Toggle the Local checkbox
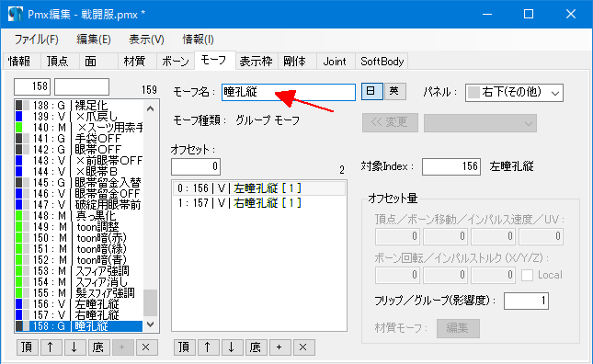Image resolution: width=593 pixels, height=364 pixels. coord(527,275)
